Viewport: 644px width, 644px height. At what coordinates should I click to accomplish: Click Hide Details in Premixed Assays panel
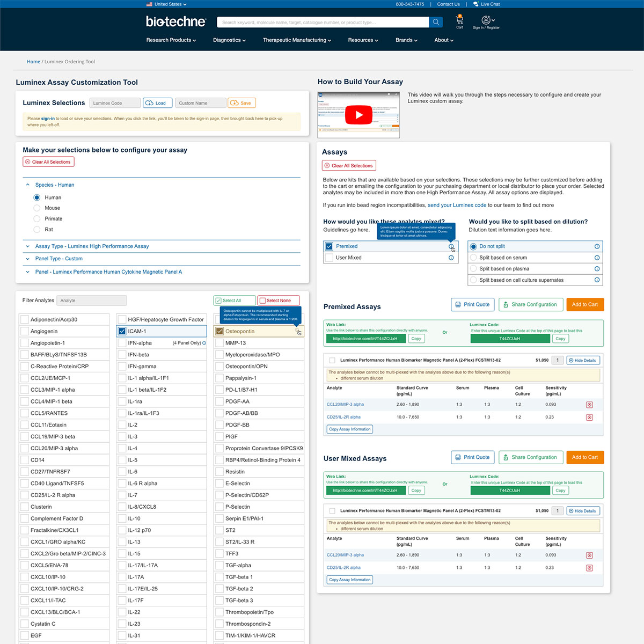pyautogui.click(x=583, y=361)
